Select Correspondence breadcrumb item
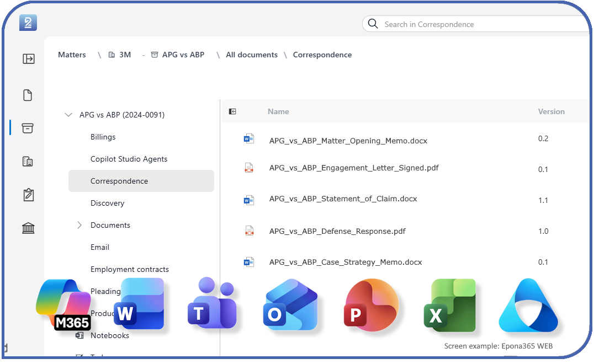The width and height of the screenshot is (594, 364). (x=322, y=55)
